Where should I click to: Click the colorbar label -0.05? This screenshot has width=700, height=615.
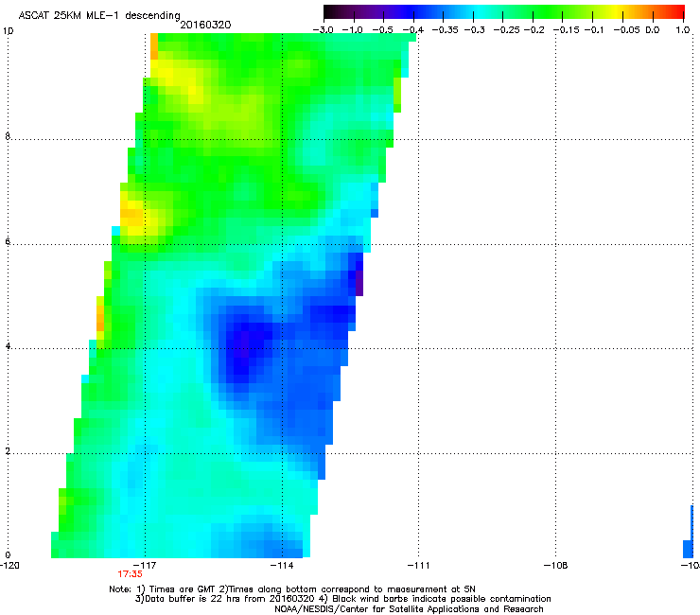pos(626,30)
